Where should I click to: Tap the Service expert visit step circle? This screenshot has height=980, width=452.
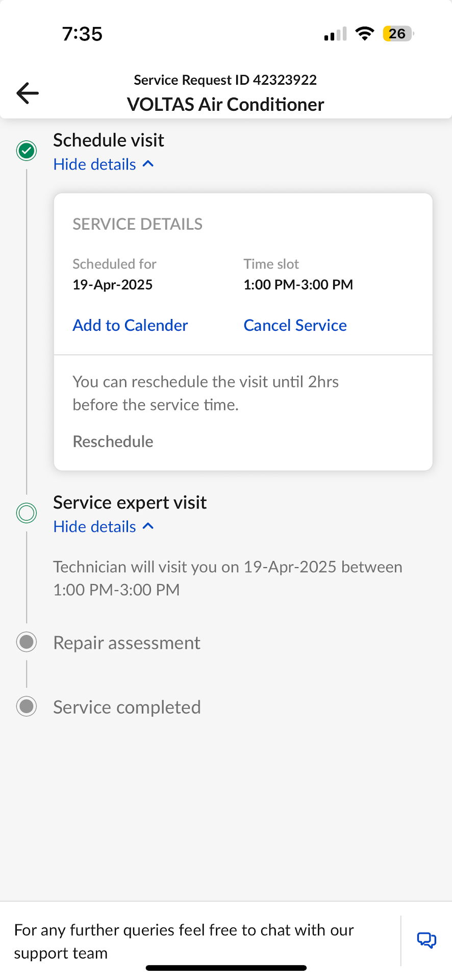point(27,512)
